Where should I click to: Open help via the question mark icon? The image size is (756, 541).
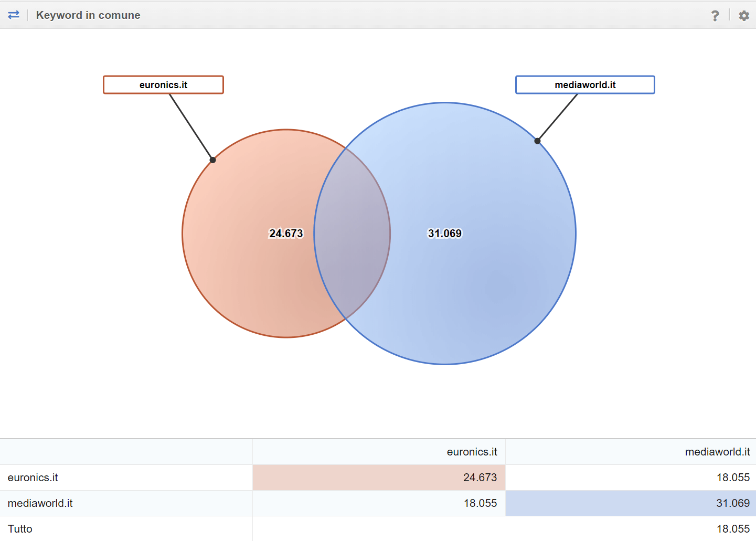point(715,16)
